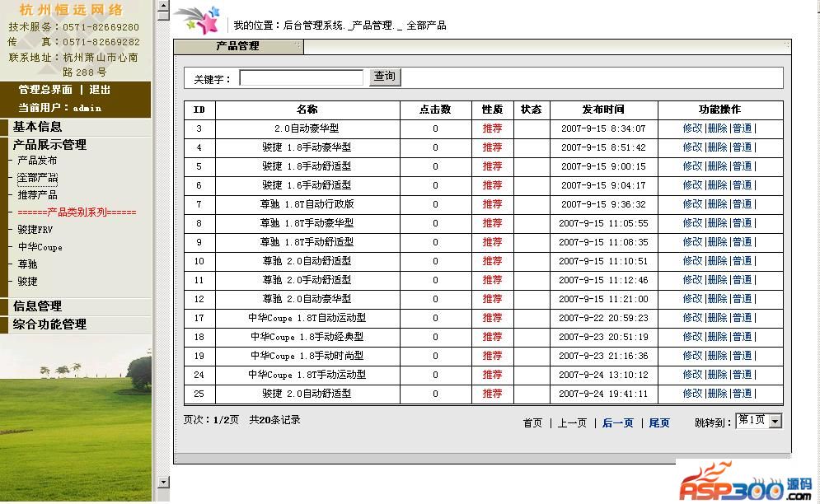
Task: Expand the 信息管理 menu section
Action: 37,306
